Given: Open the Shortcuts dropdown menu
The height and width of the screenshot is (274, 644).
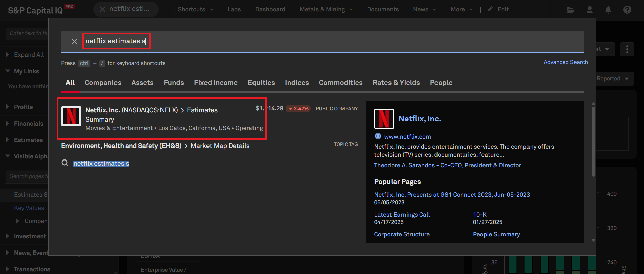Looking at the screenshot, I should tap(195, 9).
